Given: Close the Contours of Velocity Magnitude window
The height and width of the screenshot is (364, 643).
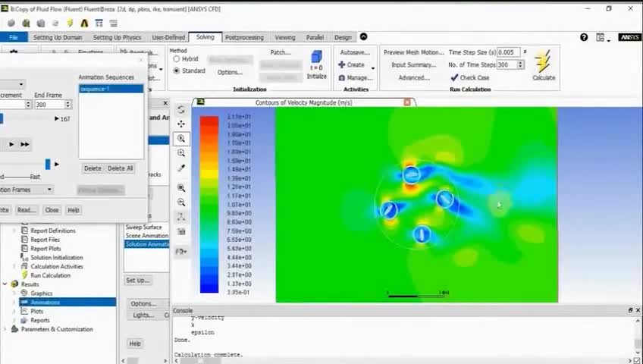Looking at the screenshot, I should 406,102.
